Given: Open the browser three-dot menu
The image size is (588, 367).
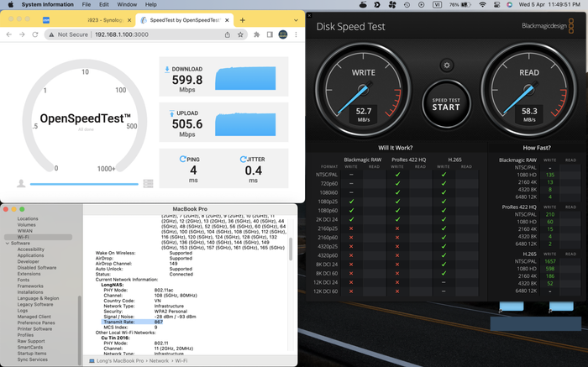Looking at the screenshot, I should pyautogui.click(x=296, y=34).
